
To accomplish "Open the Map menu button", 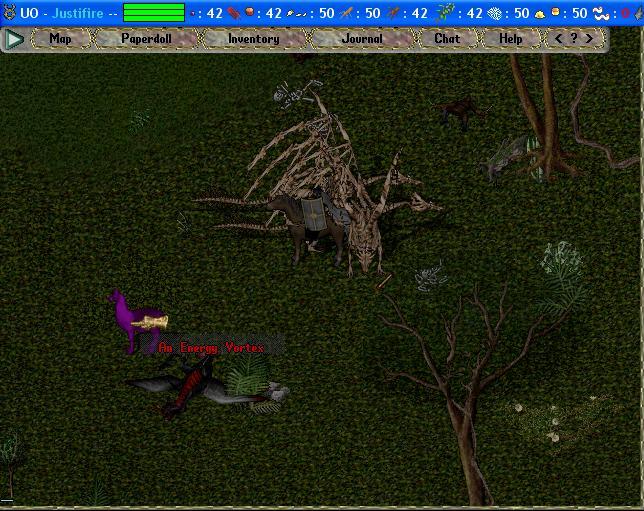I will [x=60, y=39].
